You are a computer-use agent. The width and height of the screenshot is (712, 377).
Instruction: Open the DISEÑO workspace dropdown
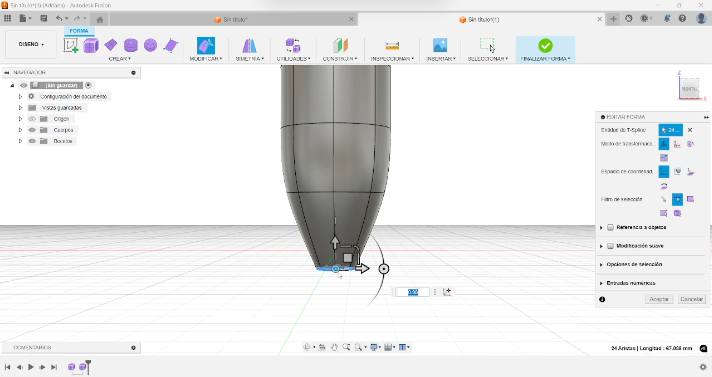[31, 44]
